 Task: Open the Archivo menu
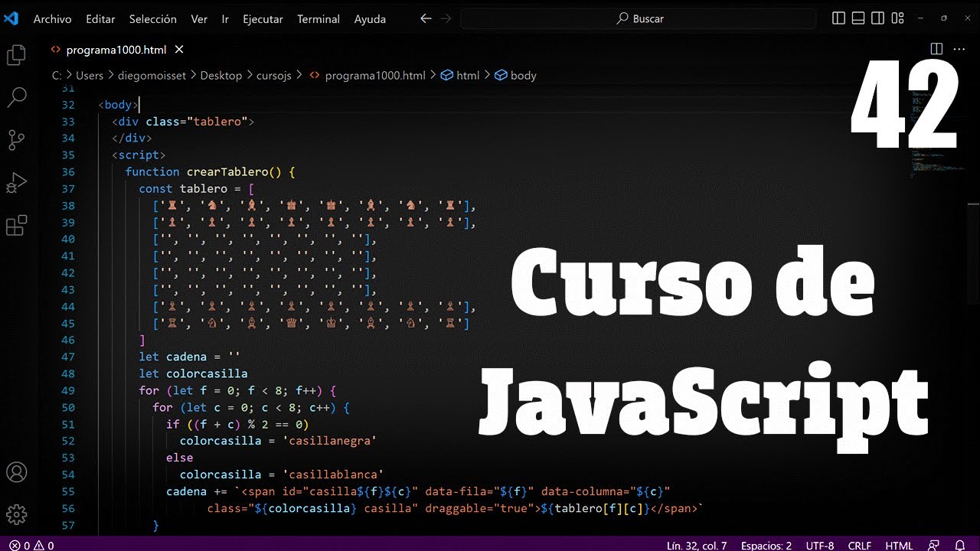(52, 19)
